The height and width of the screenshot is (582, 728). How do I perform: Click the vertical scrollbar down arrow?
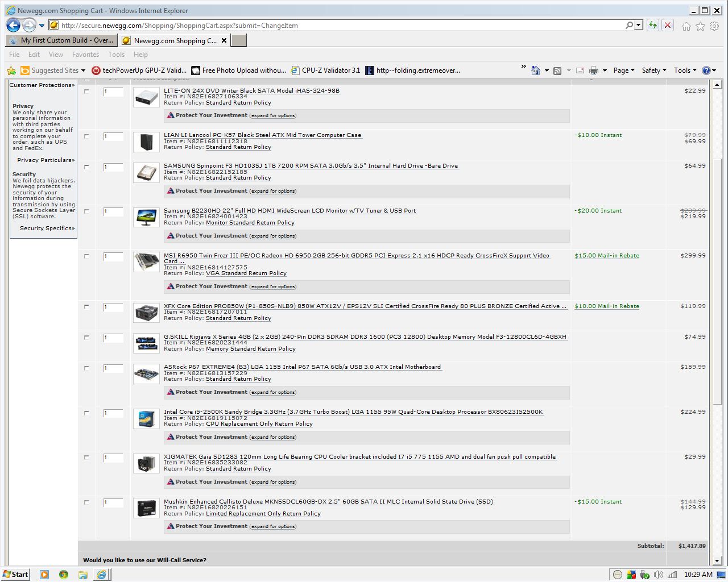tap(717, 561)
